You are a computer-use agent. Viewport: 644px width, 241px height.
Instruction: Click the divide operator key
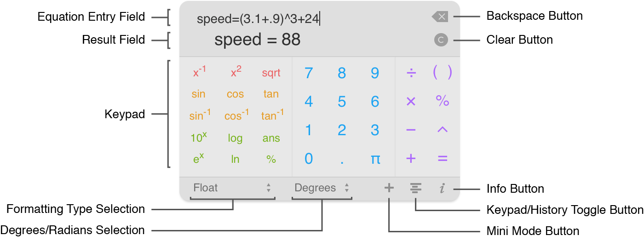pyautogui.click(x=411, y=73)
